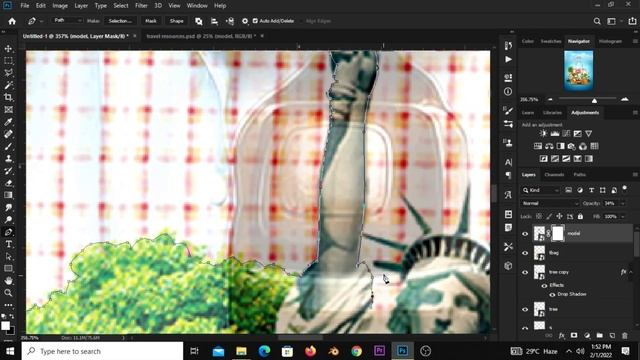Add a layer mask button
640x360 pixels.
(x=574, y=336)
